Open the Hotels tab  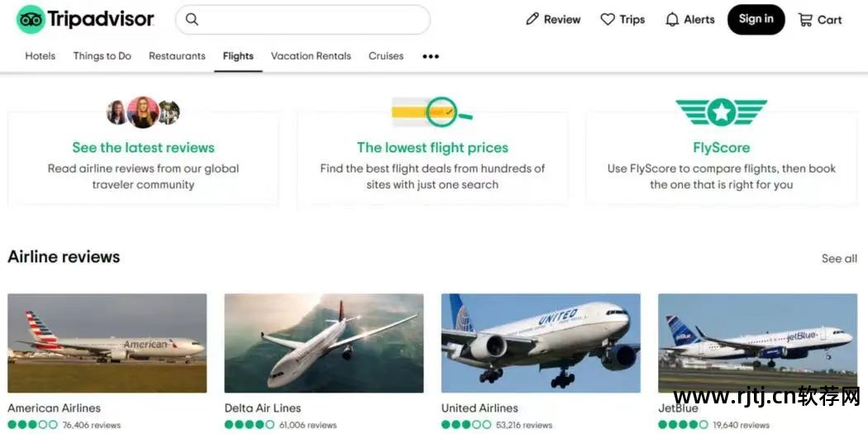pos(41,56)
